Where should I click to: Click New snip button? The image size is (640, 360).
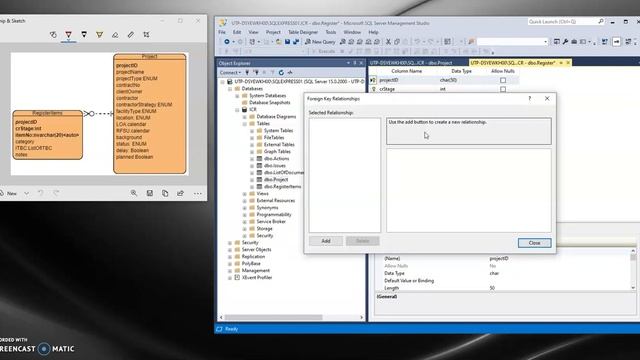9,193
